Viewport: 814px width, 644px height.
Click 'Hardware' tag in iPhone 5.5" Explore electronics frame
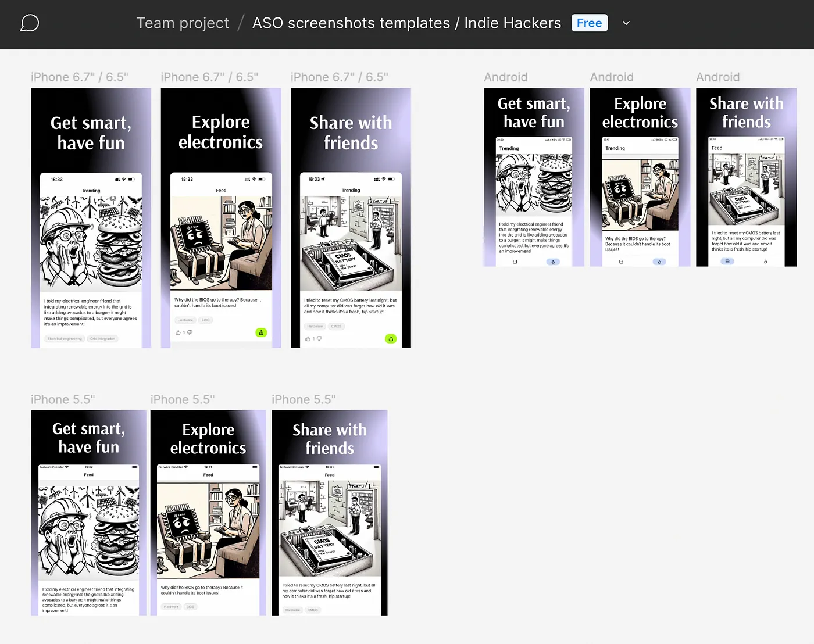coord(171,607)
